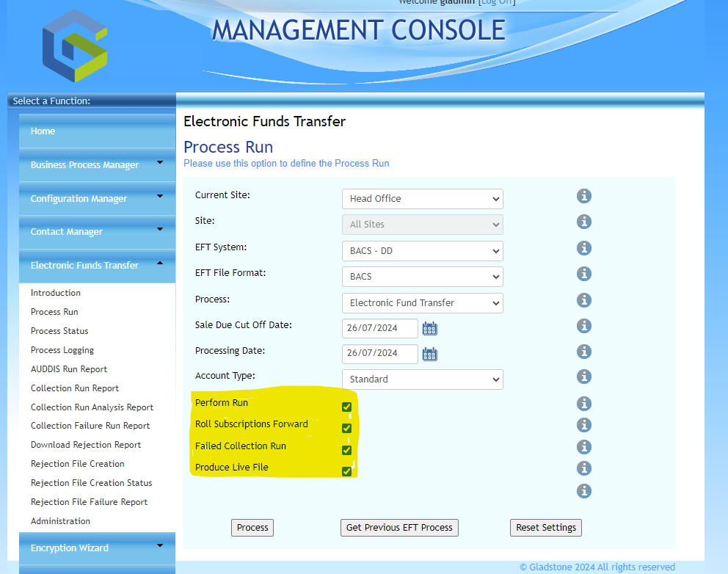Open calendar picker for Processing Date
This screenshot has height=574, width=728.
point(429,355)
